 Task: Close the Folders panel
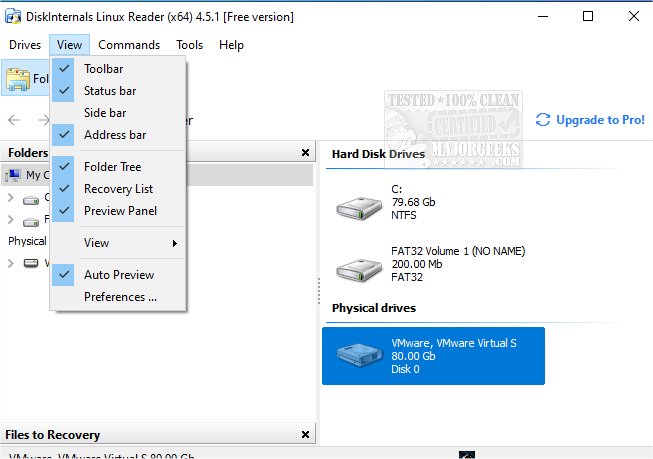[x=305, y=153]
